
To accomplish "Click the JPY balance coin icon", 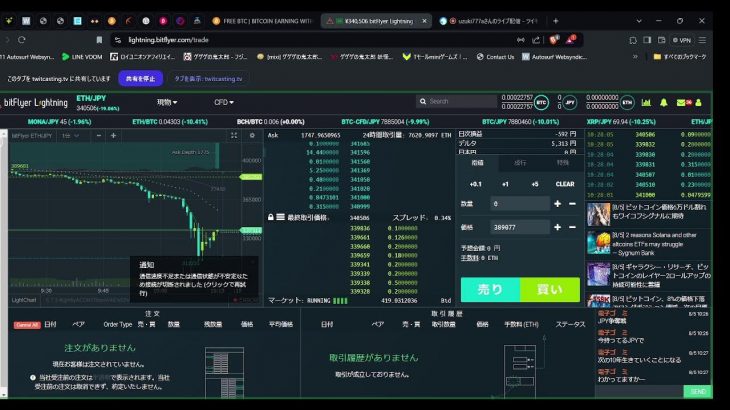I will (570, 102).
